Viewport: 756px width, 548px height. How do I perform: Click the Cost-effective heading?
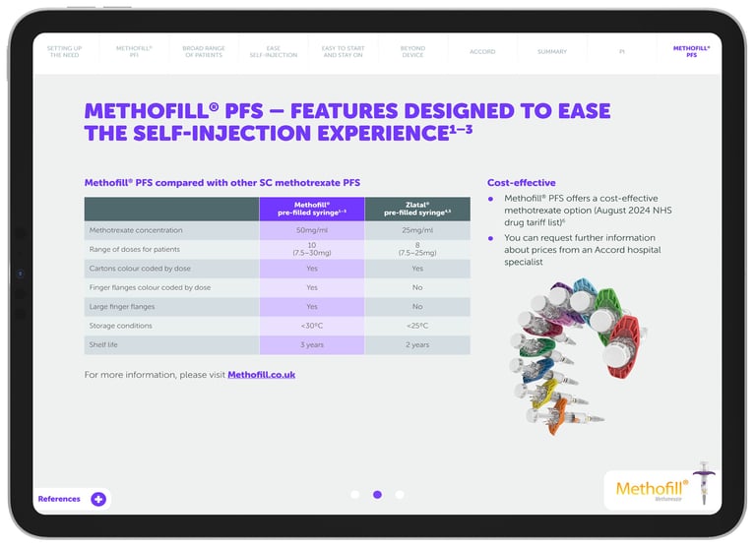click(x=521, y=183)
